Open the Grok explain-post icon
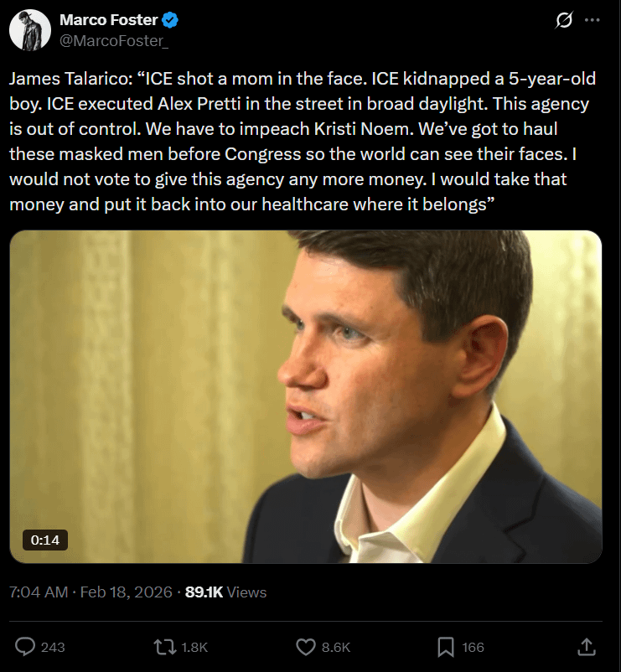The height and width of the screenshot is (672, 621). pos(564,20)
